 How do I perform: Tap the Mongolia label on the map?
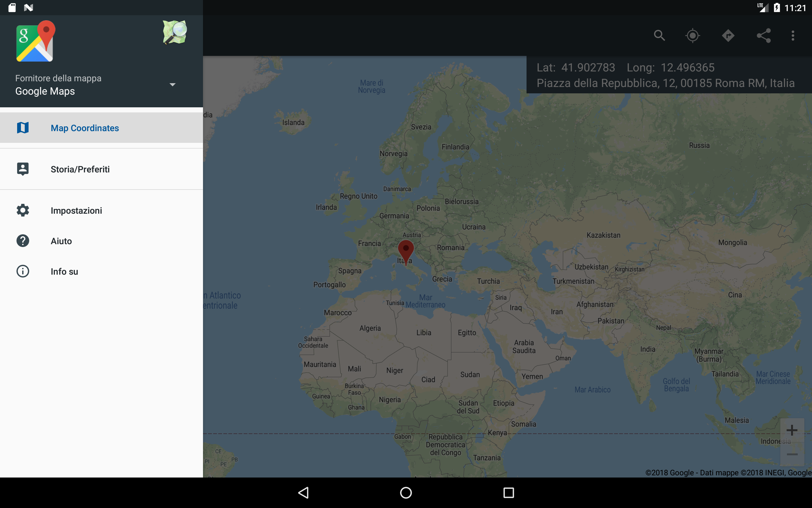pos(732,243)
